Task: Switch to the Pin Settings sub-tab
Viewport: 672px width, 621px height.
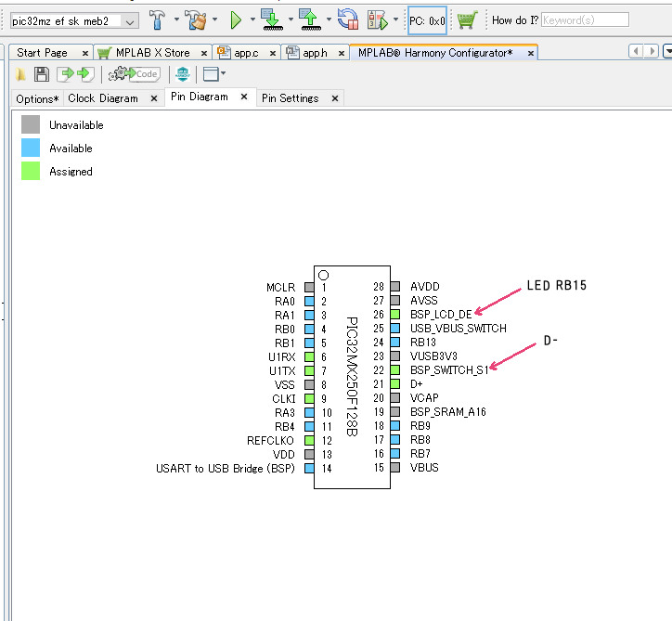Action: tap(291, 98)
